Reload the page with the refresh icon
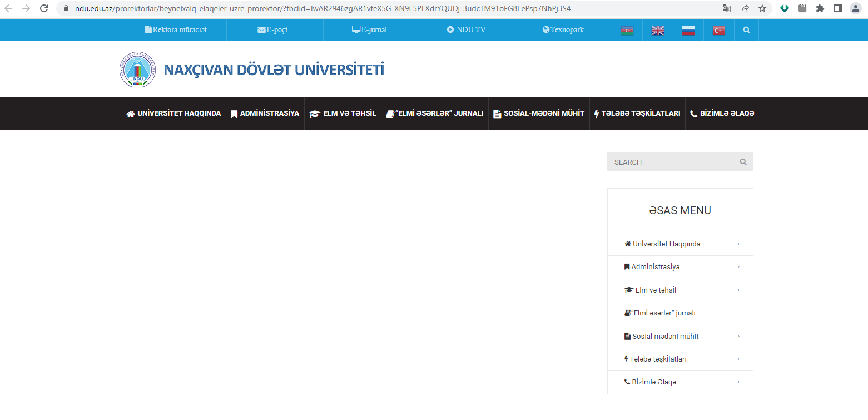 coord(43,8)
